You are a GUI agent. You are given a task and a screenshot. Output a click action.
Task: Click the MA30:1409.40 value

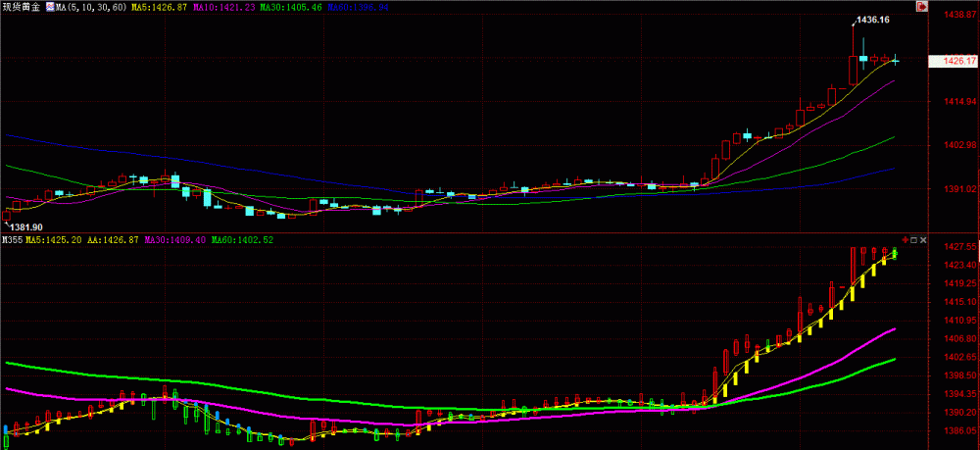pyautogui.click(x=174, y=240)
